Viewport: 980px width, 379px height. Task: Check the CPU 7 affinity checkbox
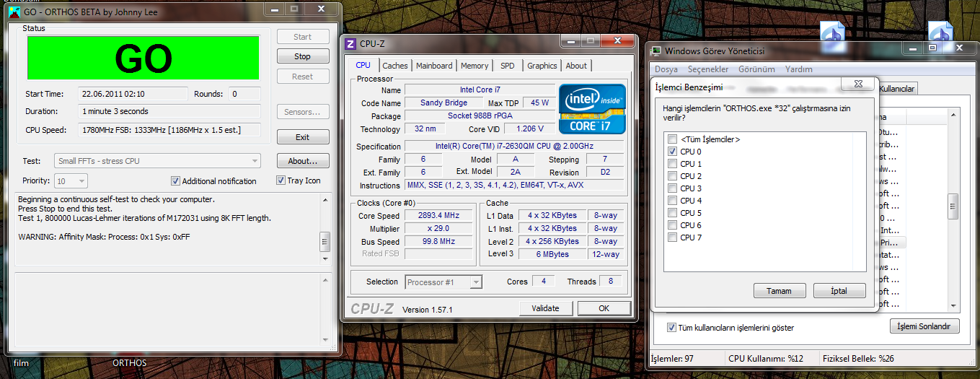coord(673,238)
